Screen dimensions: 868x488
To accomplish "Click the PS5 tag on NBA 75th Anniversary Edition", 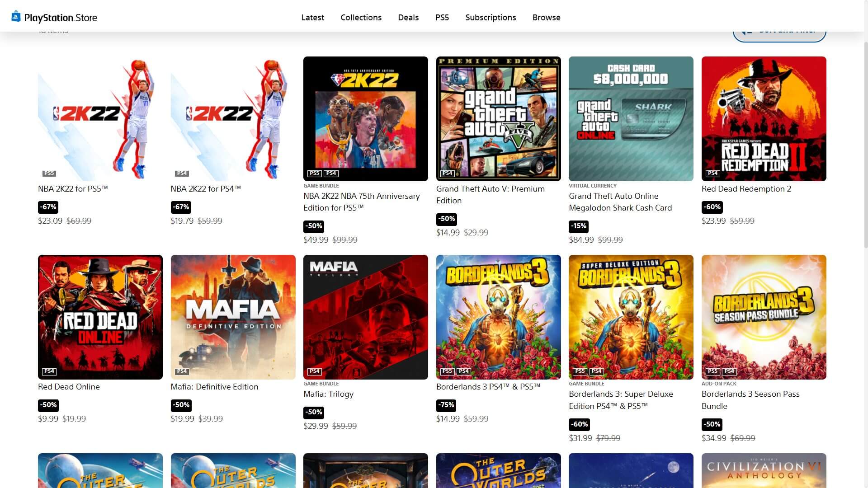I will pyautogui.click(x=314, y=174).
